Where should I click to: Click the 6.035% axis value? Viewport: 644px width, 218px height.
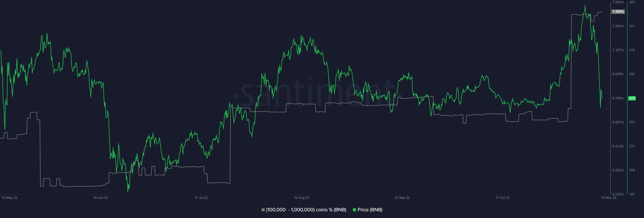pyautogui.click(x=618, y=194)
